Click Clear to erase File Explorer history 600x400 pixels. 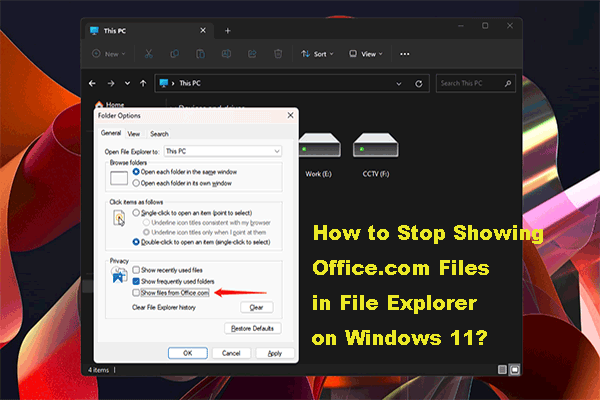point(256,307)
